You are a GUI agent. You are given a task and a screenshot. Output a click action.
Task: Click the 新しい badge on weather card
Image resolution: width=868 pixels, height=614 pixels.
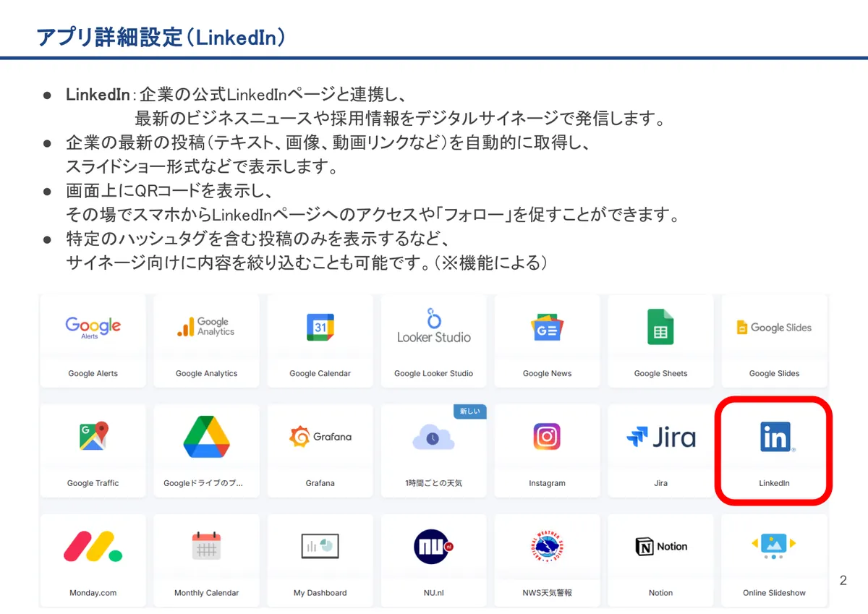coord(469,412)
